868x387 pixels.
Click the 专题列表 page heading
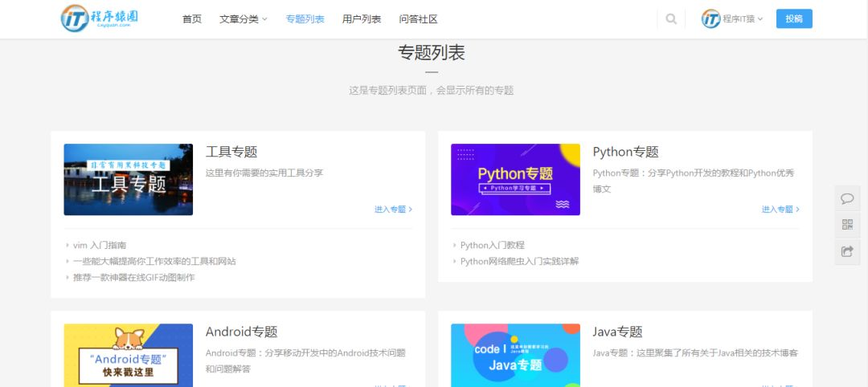tap(432, 52)
